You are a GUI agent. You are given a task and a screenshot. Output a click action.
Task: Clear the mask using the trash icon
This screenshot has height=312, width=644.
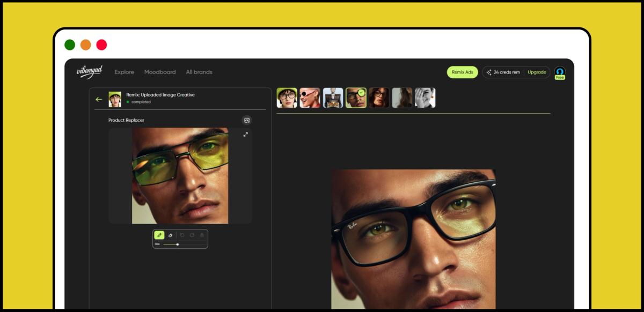202,235
